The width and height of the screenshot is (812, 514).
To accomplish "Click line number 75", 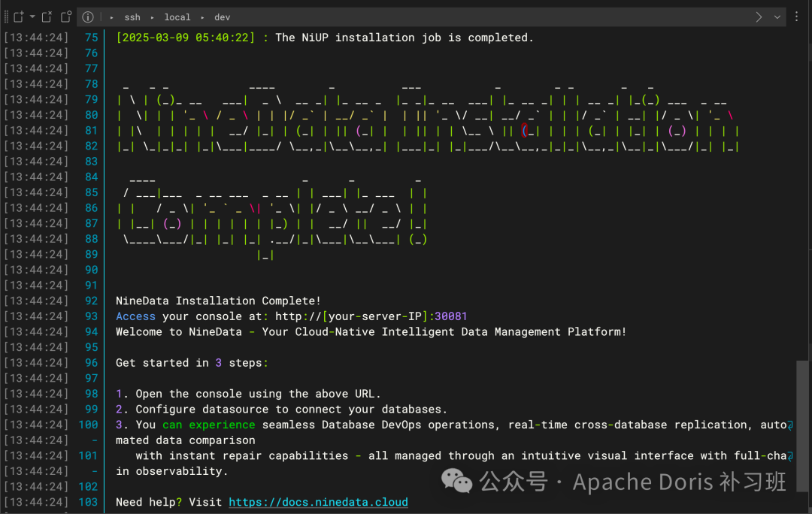I will (x=91, y=38).
